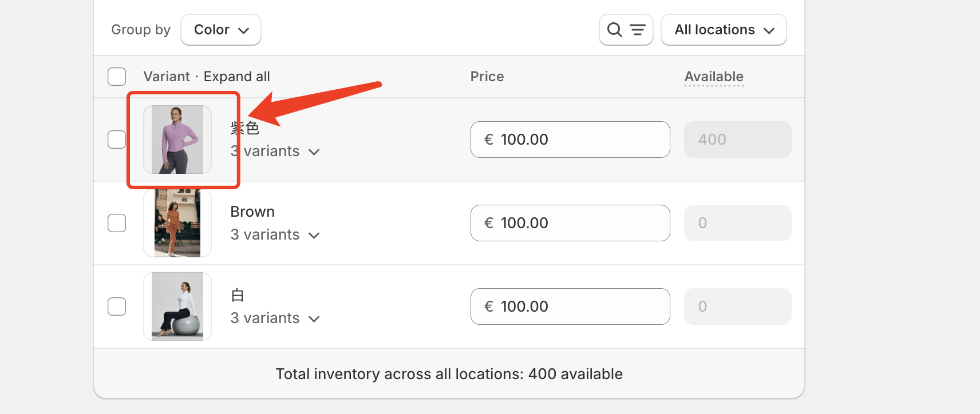
Task: Click the price field for 紫色
Action: point(570,140)
